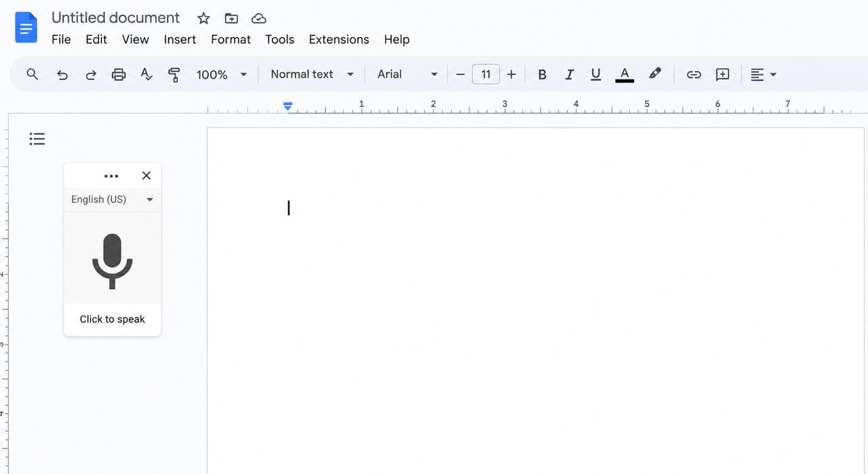Screen dimensions: 868x474
Task: Open the Format menu
Action: (x=231, y=39)
